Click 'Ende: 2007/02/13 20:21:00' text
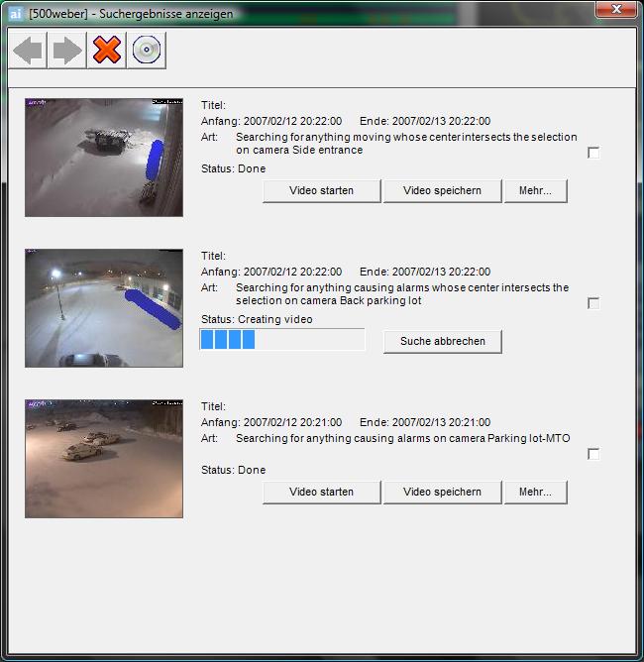Viewport: 644px width, 662px height. coord(425,422)
